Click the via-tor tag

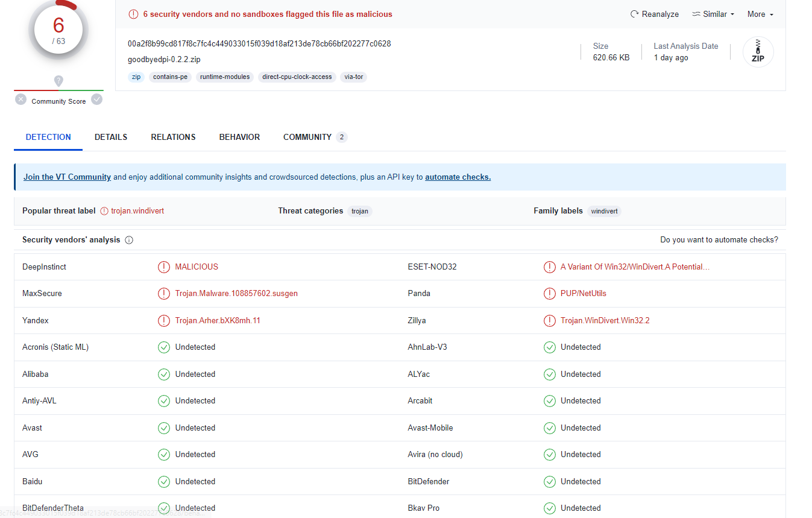click(354, 77)
